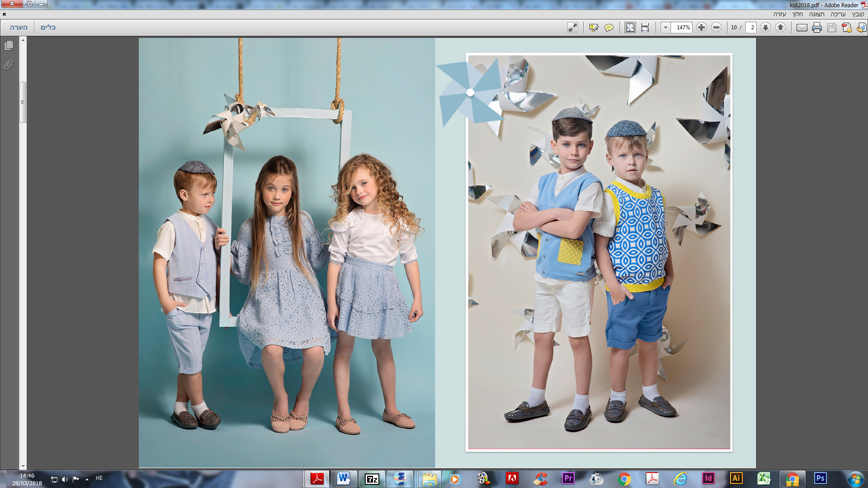Click the Send email envelope icon
Viewport: 868px width, 488px height.
[802, 28]
